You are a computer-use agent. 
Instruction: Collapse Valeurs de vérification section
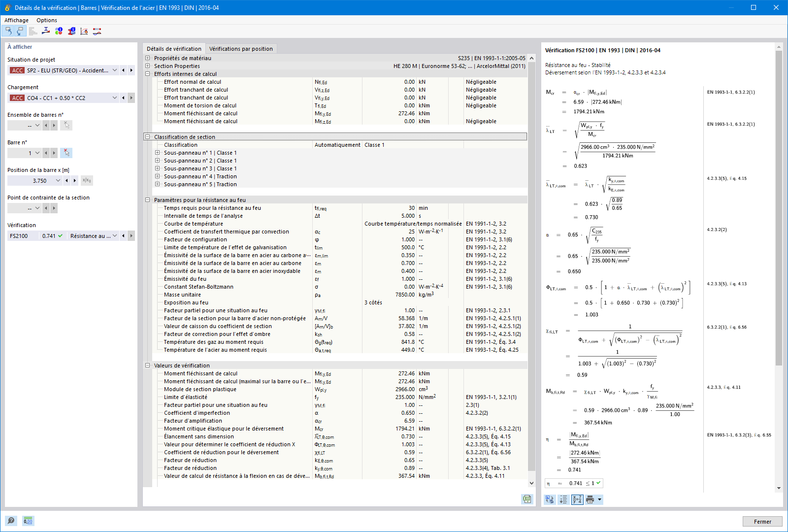[147, 366]
